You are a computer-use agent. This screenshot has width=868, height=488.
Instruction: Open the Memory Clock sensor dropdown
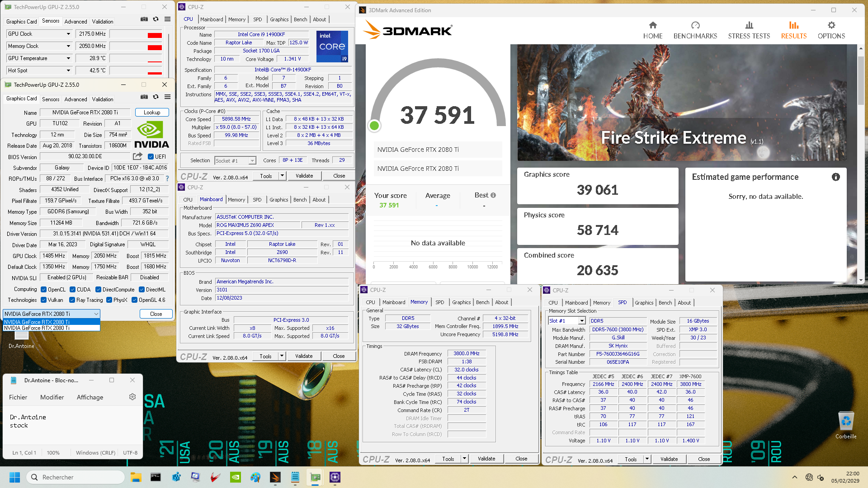(68, 46)
